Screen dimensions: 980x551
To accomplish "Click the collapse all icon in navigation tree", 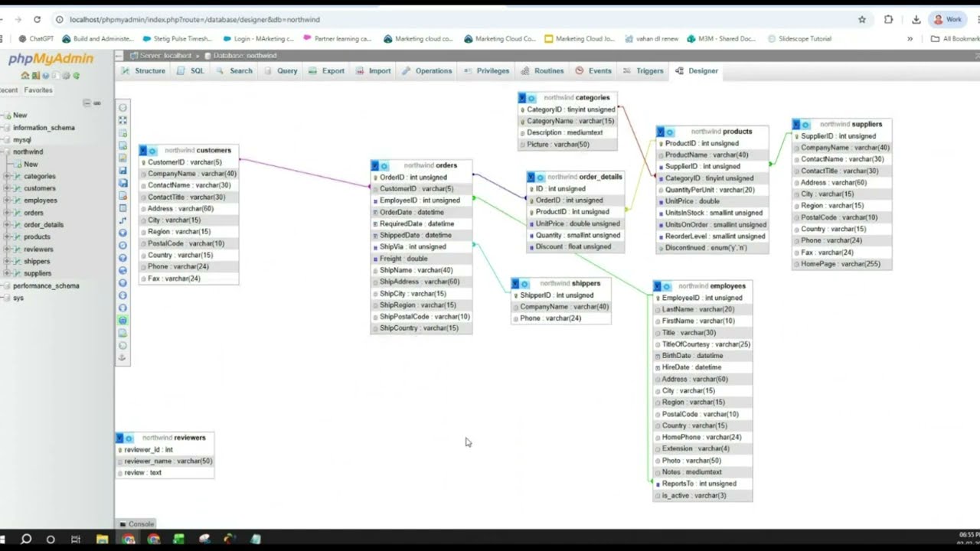I will [87, 103].
